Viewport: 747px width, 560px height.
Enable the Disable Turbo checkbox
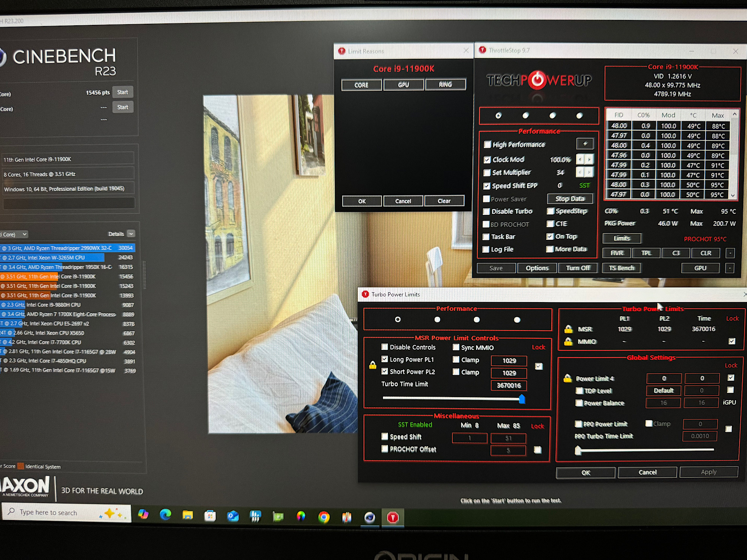point(486,212)
